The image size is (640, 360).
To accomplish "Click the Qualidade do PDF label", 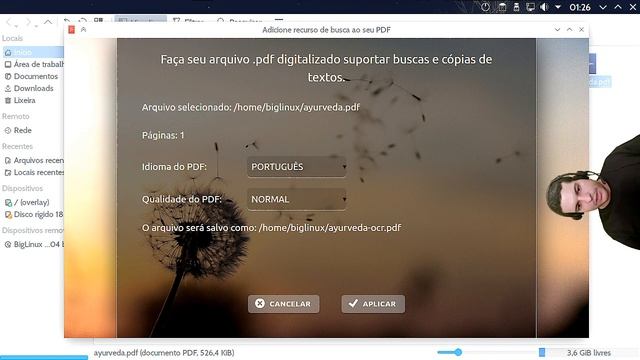I will [x=182, y=199].
